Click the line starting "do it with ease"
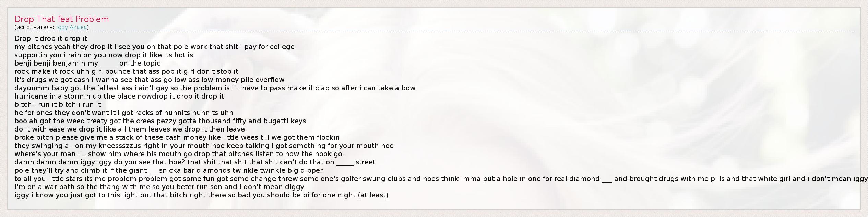The image size is (868, 217). 130,129
